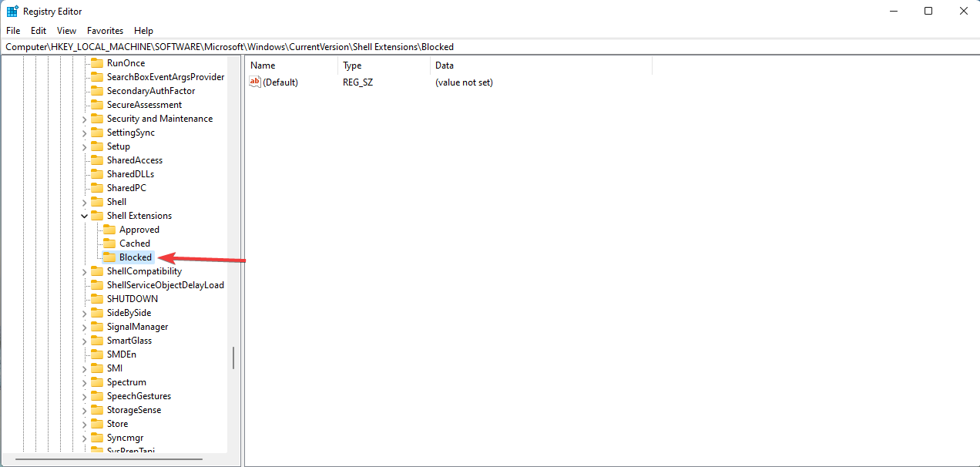This screenshot has height=467, width=980.
Task: Select the SearchBoxEventArgsProvider folder icon
Action: coord(96,77)
